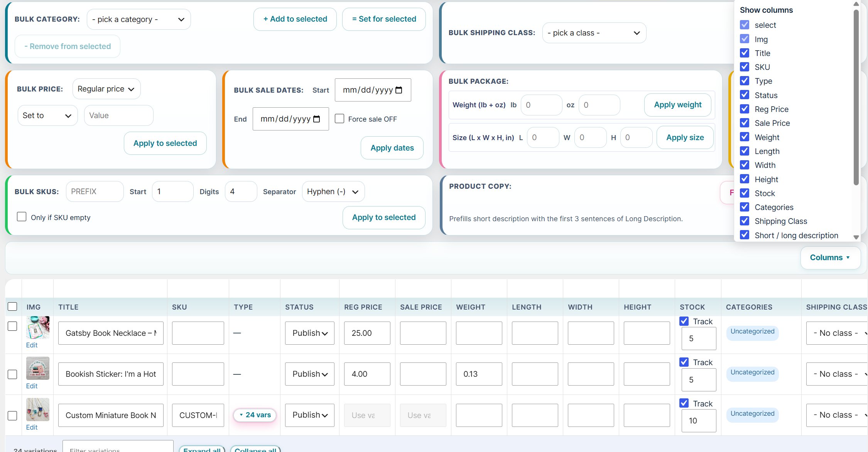The image size is (868, 452).
Task: Select all products with header checkbox
Action: [12, 306]
